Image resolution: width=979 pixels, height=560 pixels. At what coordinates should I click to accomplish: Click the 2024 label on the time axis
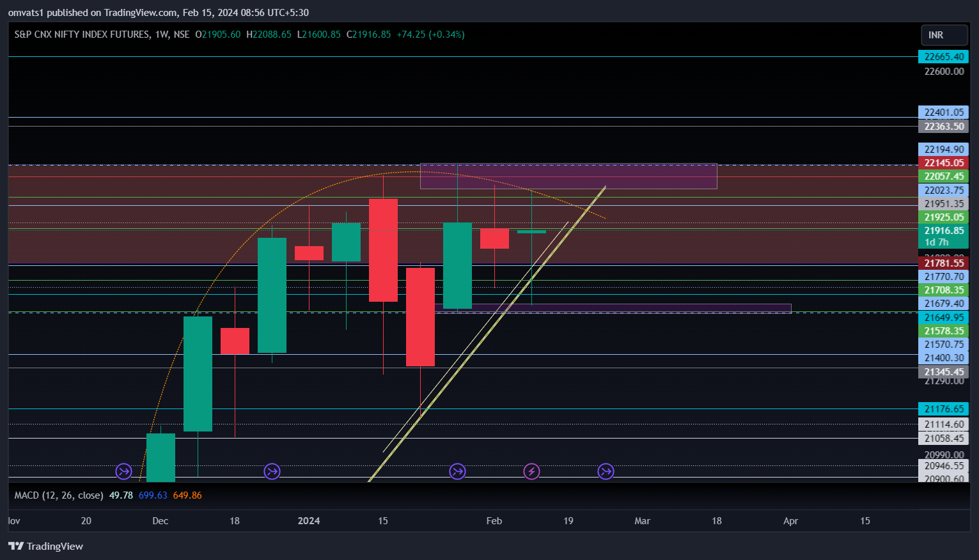(309, 521)
